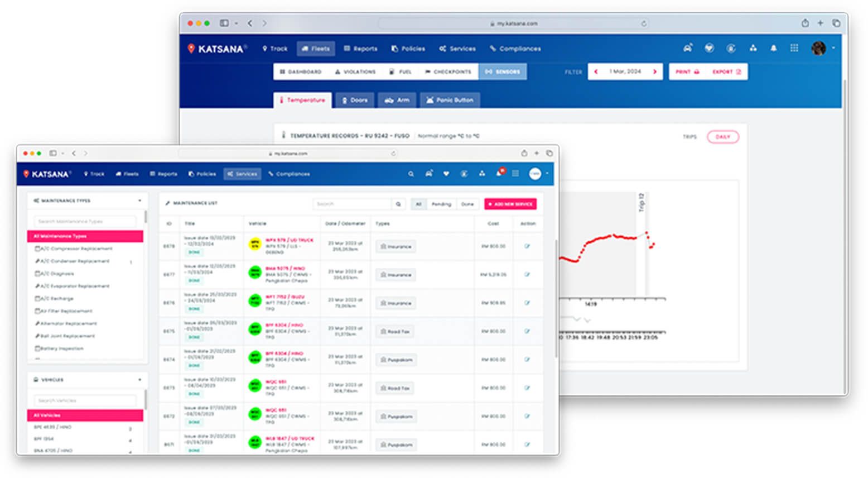Click the Add New Service button

[510, 204]
